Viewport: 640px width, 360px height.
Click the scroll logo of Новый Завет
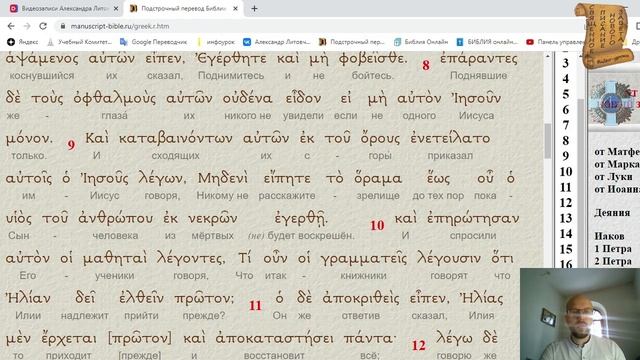coord(605,35)
